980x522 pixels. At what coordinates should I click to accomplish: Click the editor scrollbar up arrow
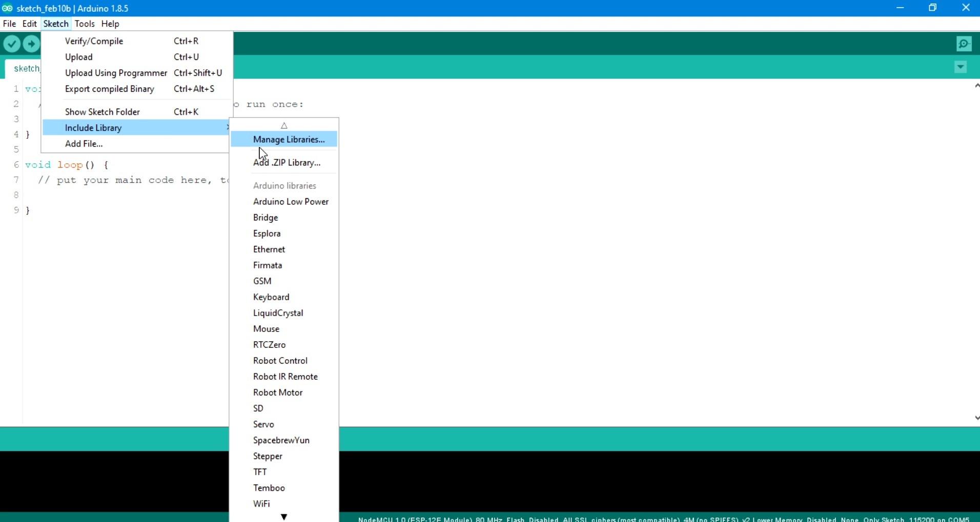(976, 86)
